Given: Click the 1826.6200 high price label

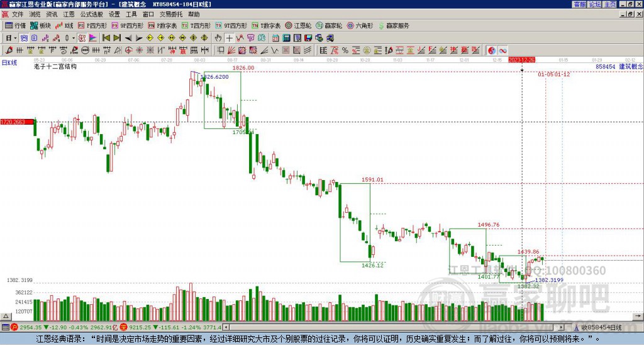Looking at the screenshot, I should pyautogui.click(x=214, y=76).
